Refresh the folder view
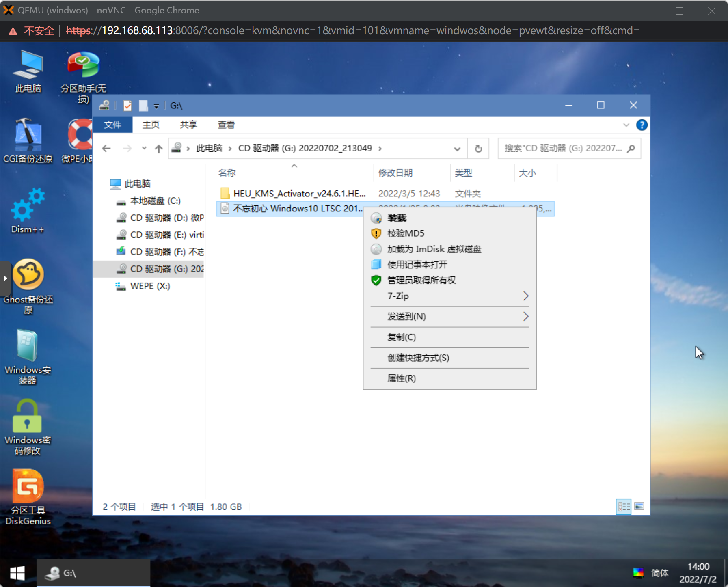The image size is (728, 587). pyautogui.click(x=478, y=149)
